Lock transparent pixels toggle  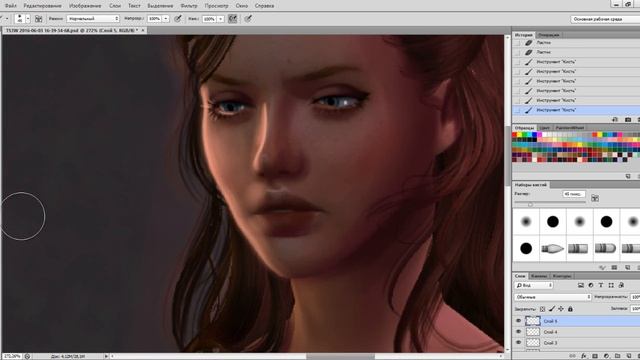click(x=542, y=309)
